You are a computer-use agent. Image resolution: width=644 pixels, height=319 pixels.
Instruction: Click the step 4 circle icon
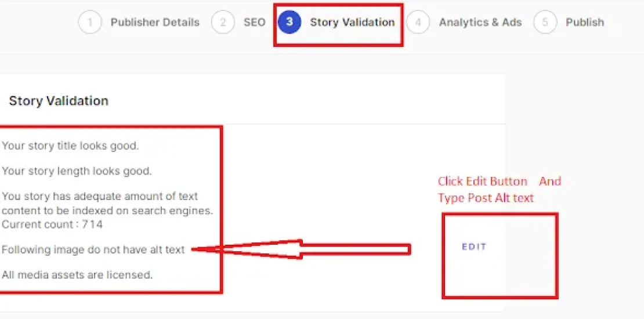(418, 23)
